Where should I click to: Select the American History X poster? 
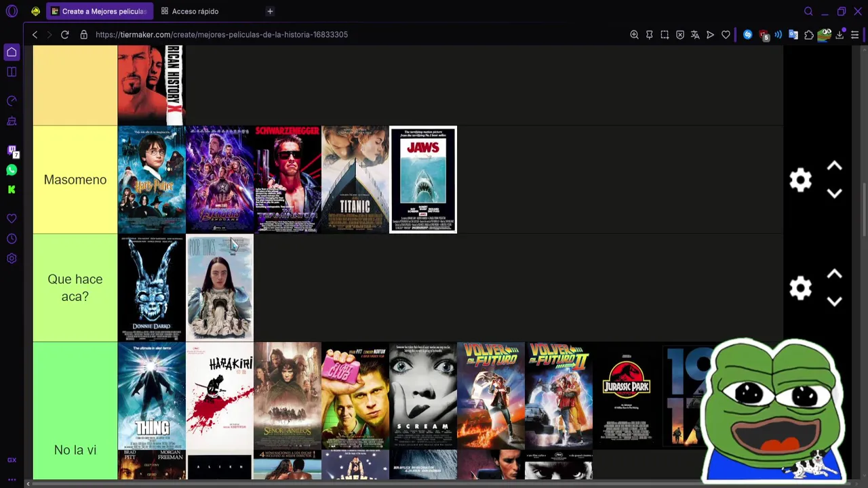click(151, 85)
